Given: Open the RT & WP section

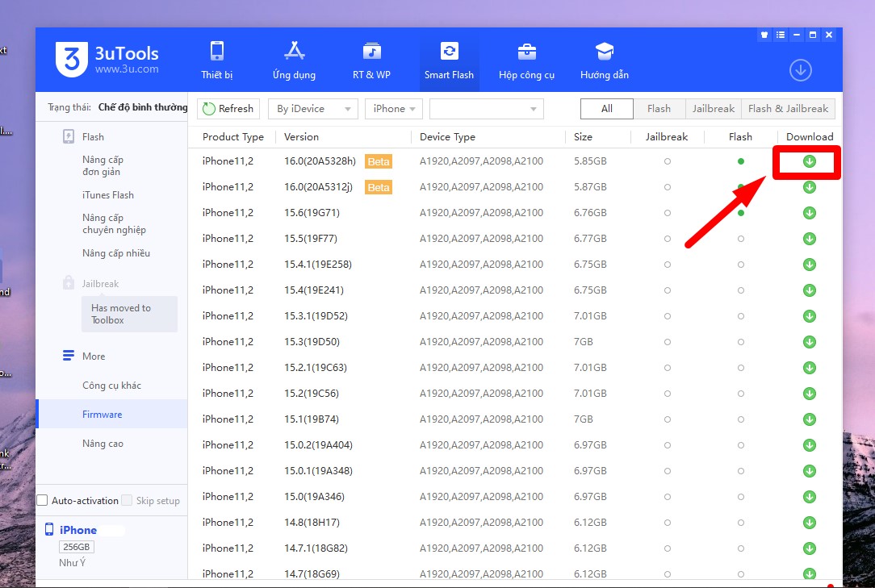Looking at the screenshot, I should tap(371, 60).
